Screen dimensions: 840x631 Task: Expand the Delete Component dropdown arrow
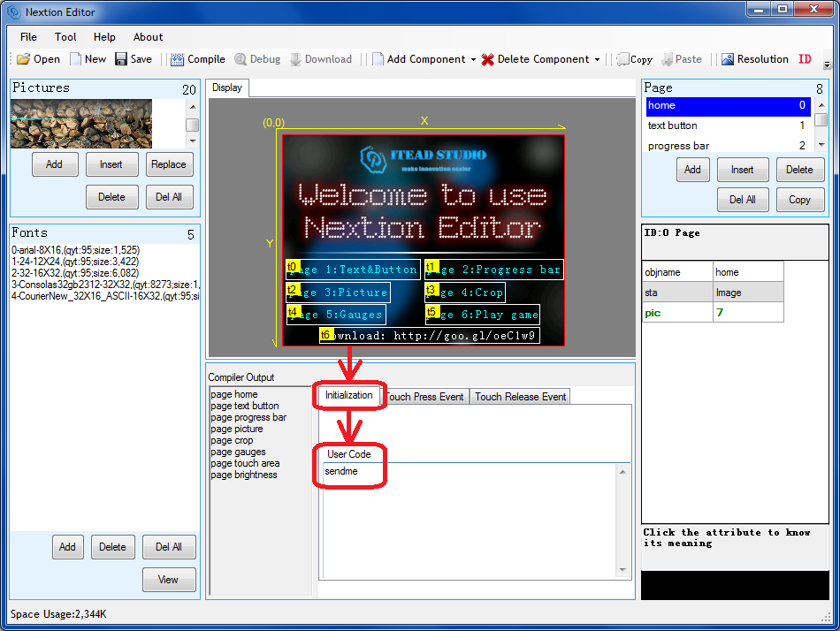click(597, 59)
